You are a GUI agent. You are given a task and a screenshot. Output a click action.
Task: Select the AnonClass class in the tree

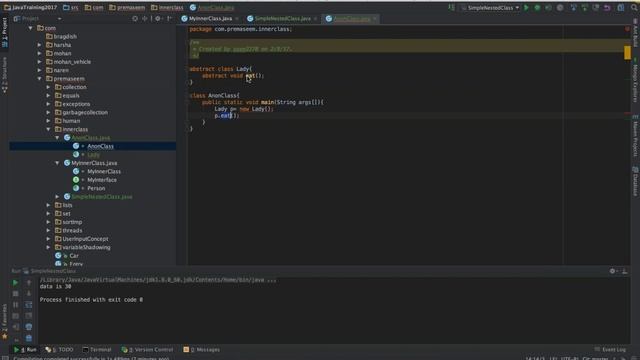pos(100,146)
